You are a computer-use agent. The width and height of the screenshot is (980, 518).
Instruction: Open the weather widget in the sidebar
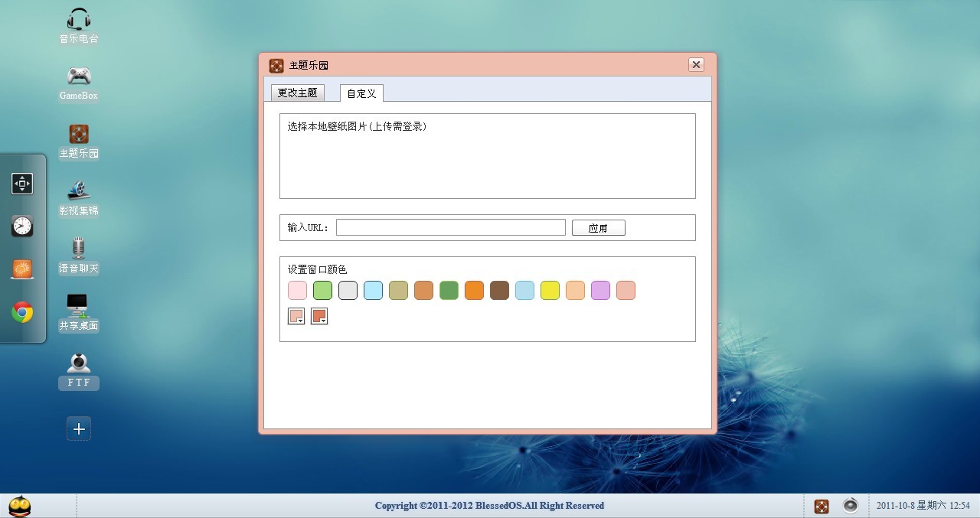click(x=22, y=269)
